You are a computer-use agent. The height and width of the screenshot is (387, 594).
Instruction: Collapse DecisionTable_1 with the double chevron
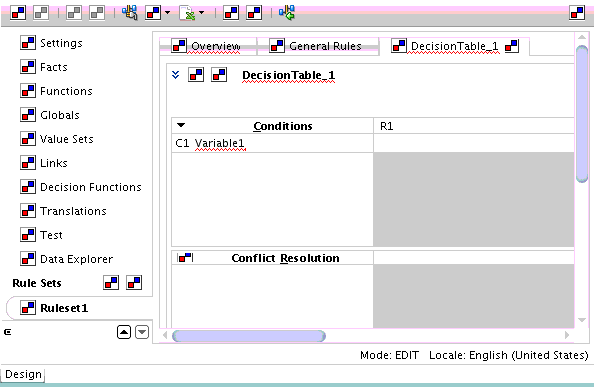click(x=175, y=75)
